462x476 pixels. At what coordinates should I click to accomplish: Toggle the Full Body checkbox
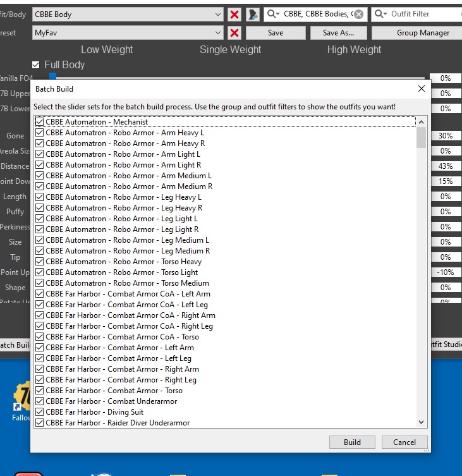click(37, 64)
